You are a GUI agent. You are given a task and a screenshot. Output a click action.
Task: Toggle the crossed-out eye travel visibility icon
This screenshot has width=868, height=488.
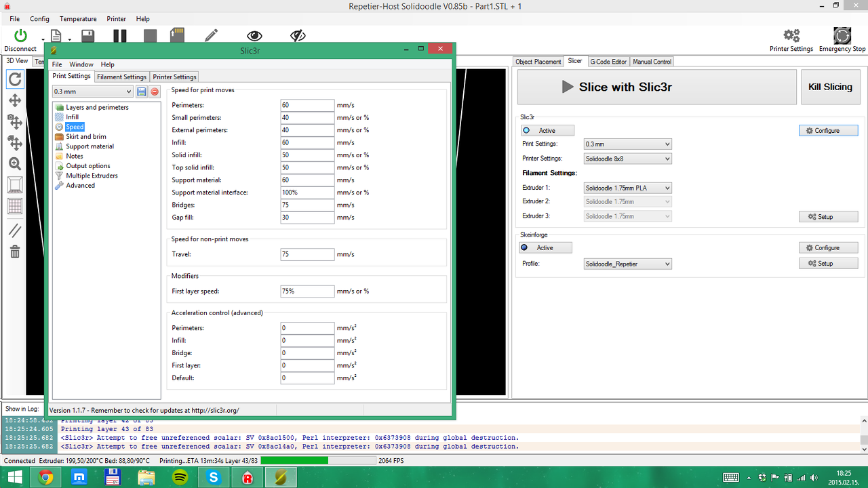[x=298, y=36]
